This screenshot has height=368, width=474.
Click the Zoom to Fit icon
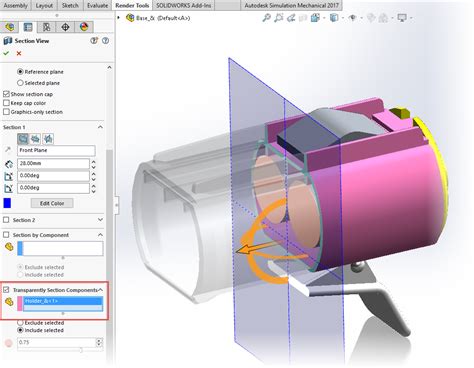[266, 18]
